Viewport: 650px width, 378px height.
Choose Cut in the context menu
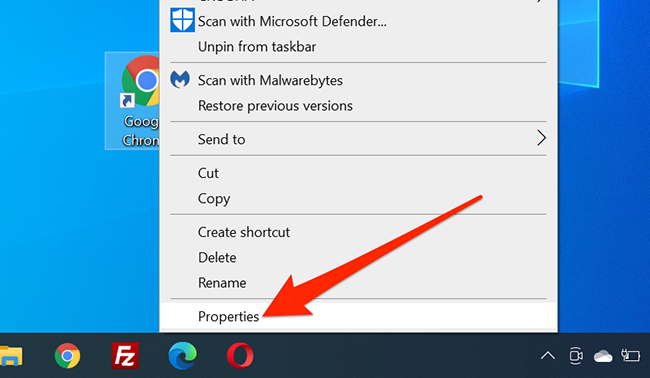(359, 173)
